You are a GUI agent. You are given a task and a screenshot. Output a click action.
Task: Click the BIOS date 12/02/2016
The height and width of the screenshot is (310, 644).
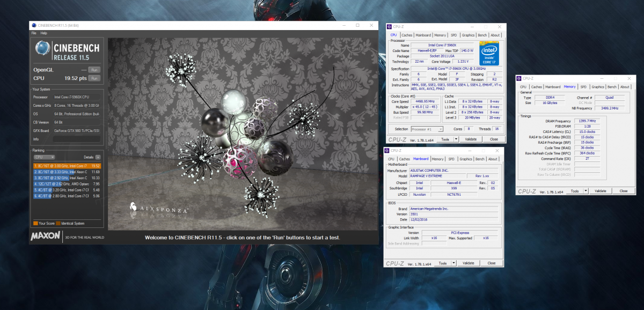[454, 220]
